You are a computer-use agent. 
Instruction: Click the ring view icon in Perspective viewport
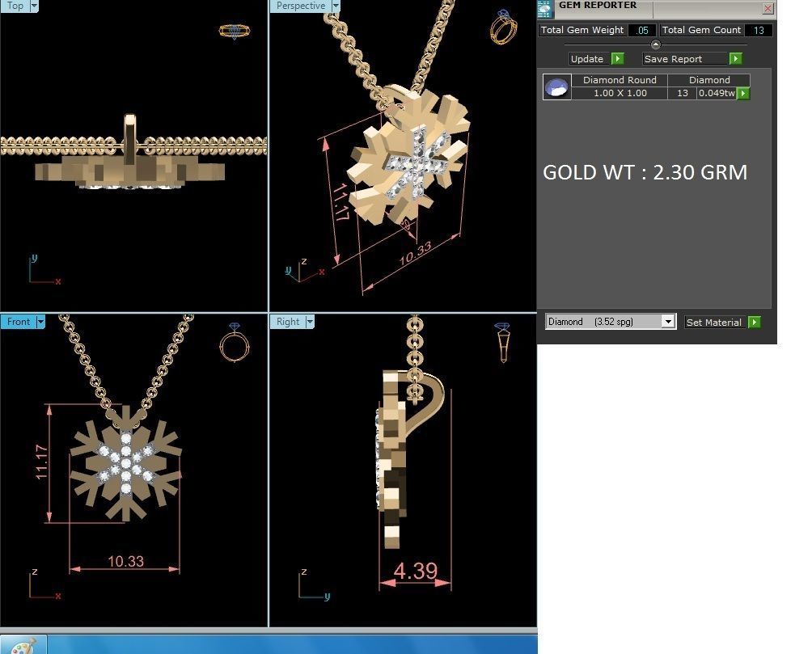(503, 27)
